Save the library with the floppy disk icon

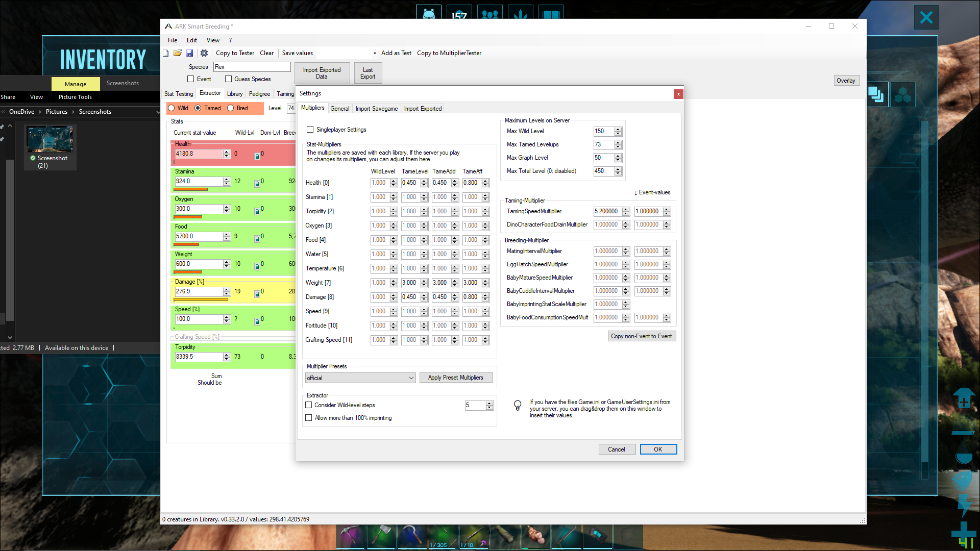(190, 53)
